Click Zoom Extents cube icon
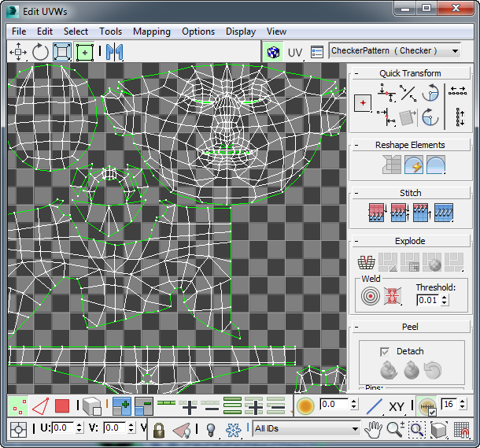This screenshot has width=480, height=448. (438, 429)
